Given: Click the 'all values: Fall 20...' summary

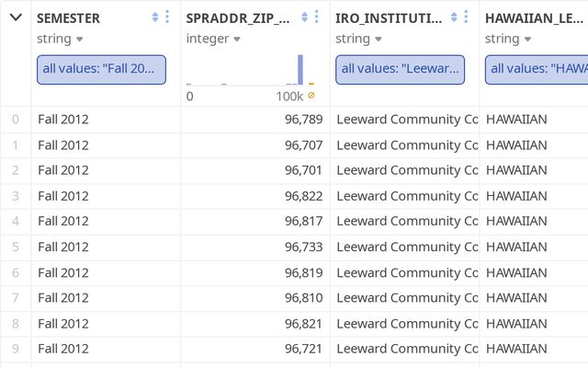Looking at the screenshot, I should [x=101, y=70].
